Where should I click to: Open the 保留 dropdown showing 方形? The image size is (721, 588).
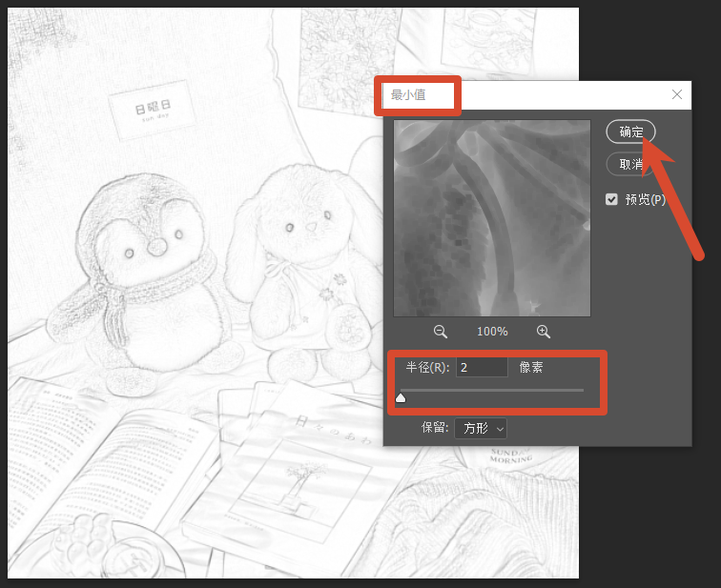coord(481,429)
